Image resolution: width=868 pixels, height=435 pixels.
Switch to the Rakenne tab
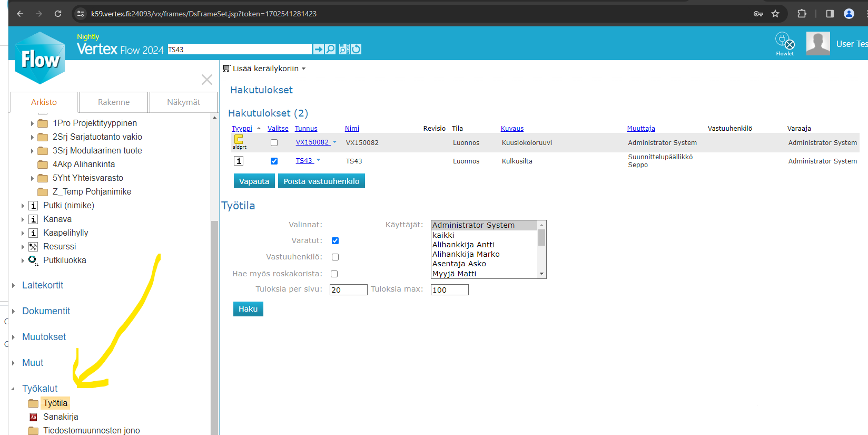[114, 102]
